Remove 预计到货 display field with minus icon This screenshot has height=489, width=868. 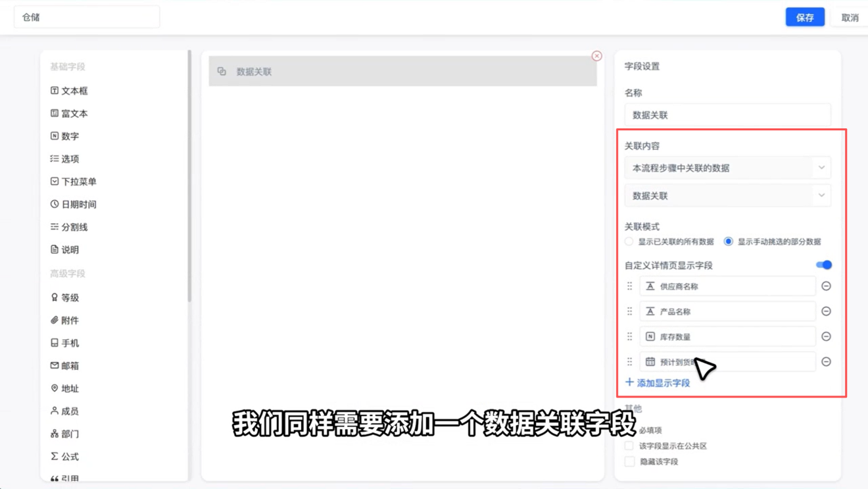pos(826,362)
